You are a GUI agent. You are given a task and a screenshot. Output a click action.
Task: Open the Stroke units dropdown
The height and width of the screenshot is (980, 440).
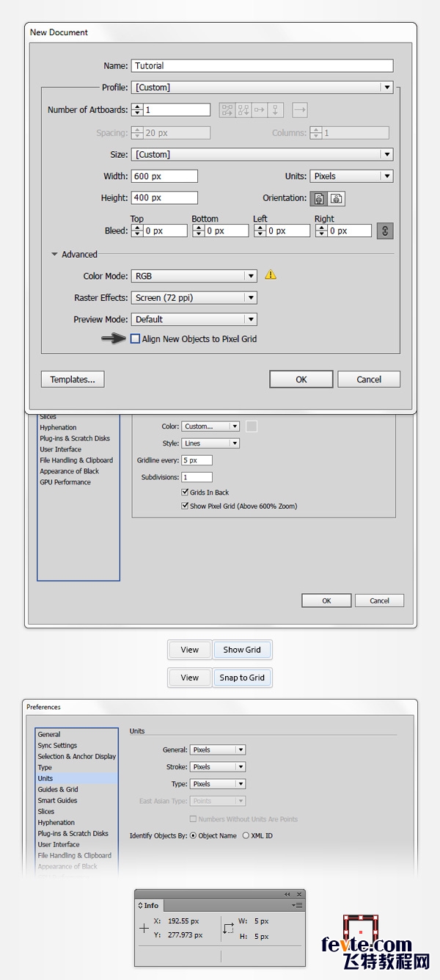tap(218, 766)
